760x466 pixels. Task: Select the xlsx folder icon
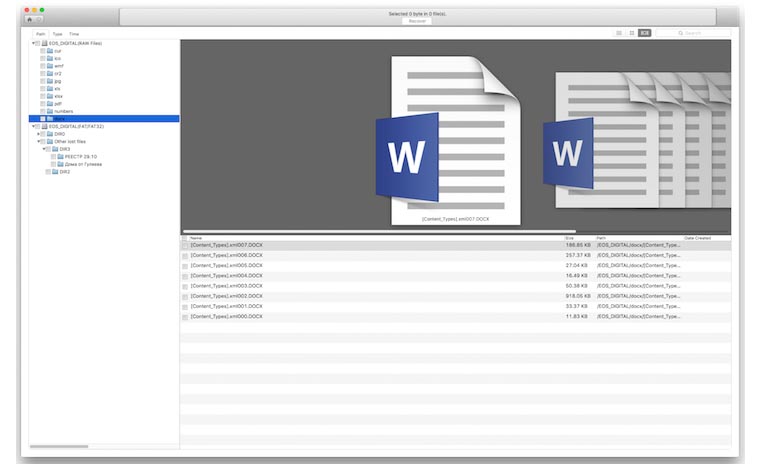pyautogui.click(x=50, y=96)
